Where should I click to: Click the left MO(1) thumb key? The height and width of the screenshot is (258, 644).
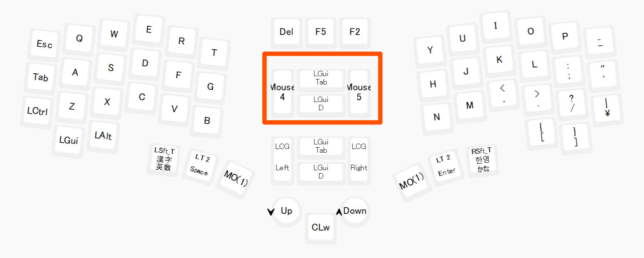point(236,179)
